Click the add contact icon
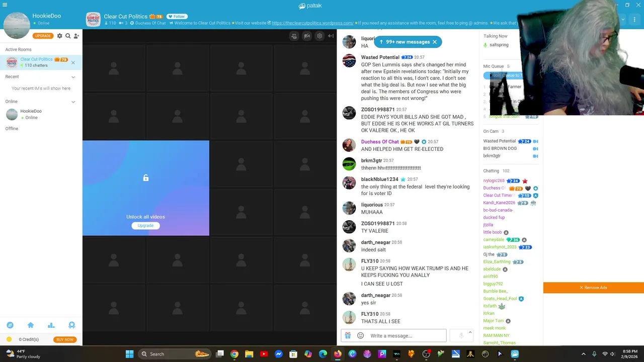 (76, 36)
